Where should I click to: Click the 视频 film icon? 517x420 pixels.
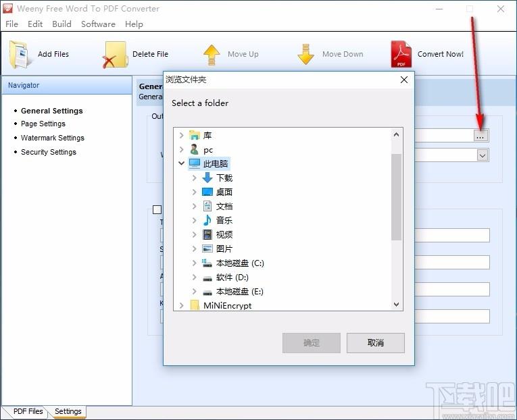click(207, 234)
